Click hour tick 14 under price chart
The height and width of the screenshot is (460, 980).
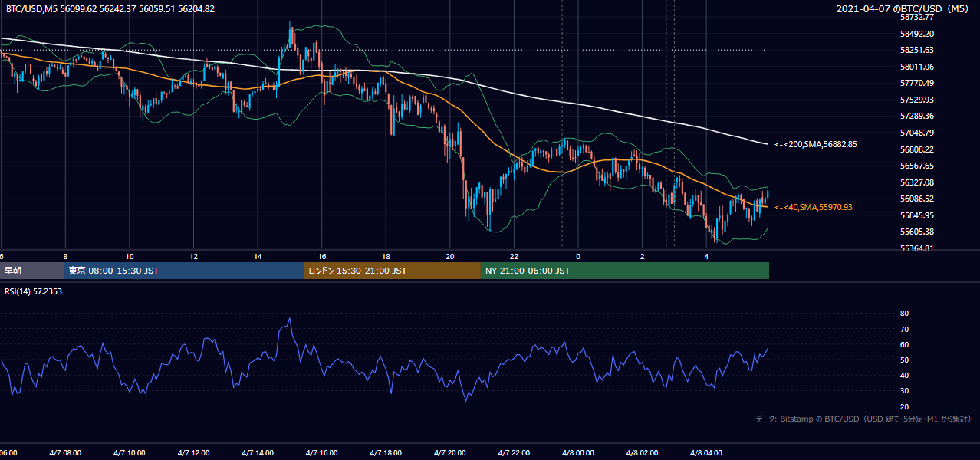pos(258,256)
